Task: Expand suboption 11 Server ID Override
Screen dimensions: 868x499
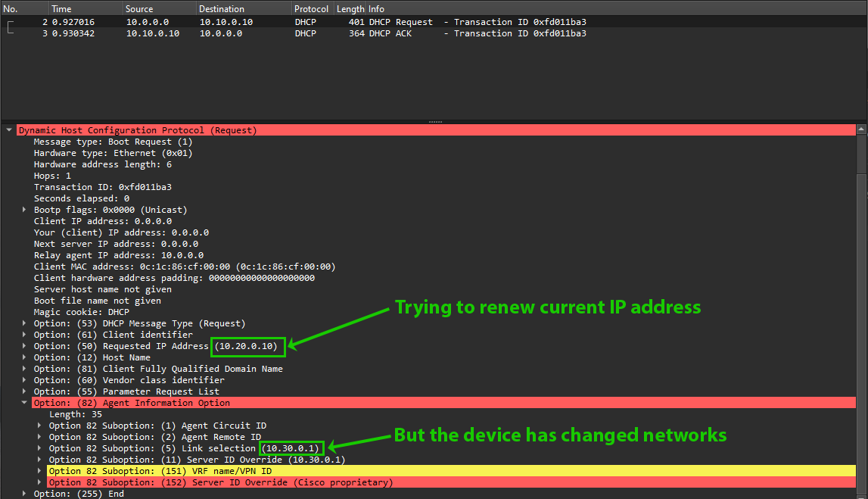Action: coord(39,460)
